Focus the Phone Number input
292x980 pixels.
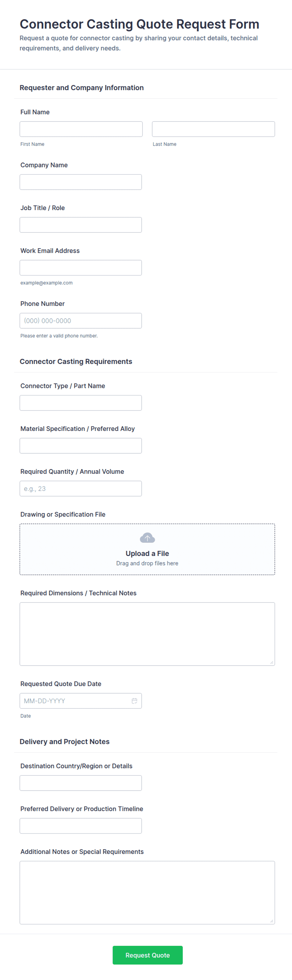click(81, 321)
